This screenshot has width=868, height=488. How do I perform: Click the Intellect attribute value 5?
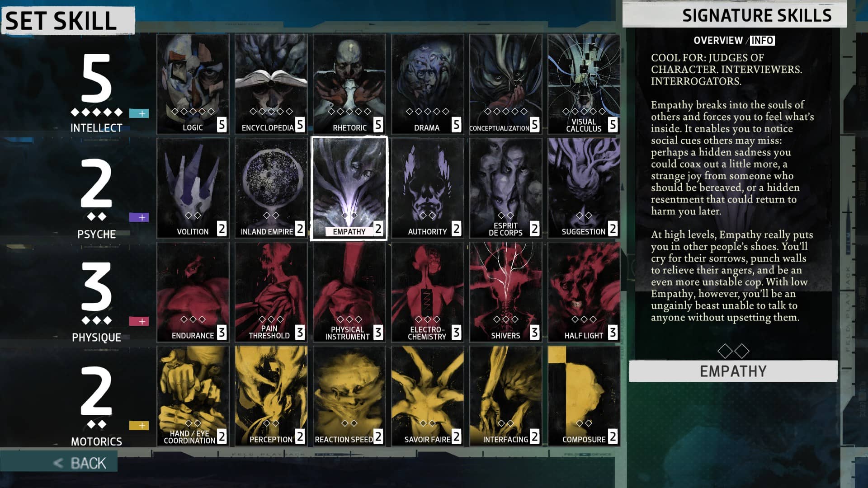coord(96,78)
